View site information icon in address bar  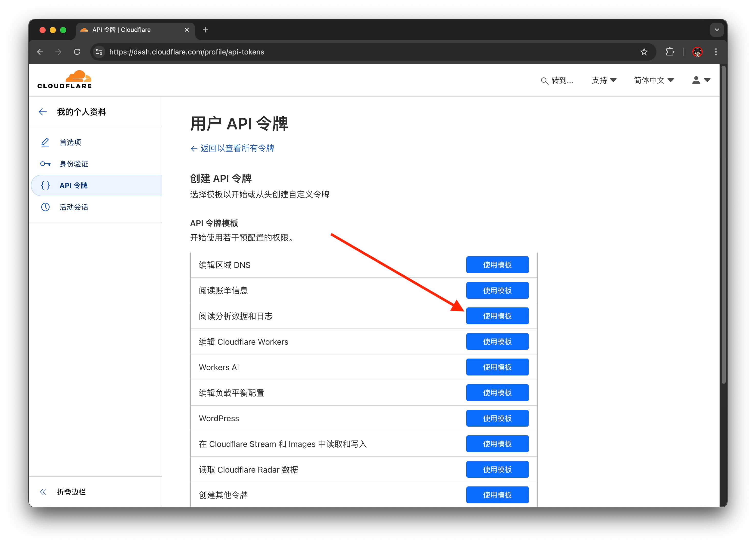point(99,52)
